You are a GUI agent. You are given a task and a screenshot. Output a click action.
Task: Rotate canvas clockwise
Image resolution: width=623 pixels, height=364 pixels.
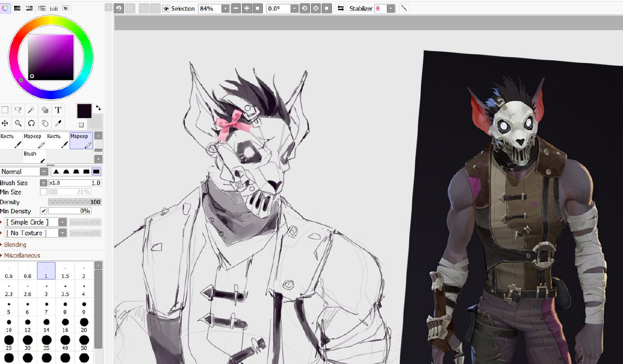pos(316,8)
